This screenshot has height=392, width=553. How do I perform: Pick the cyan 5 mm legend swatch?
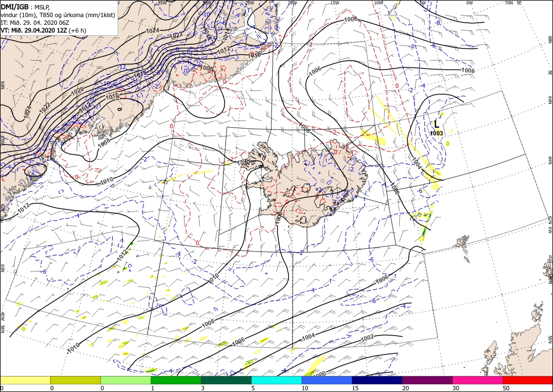point(276,380)
